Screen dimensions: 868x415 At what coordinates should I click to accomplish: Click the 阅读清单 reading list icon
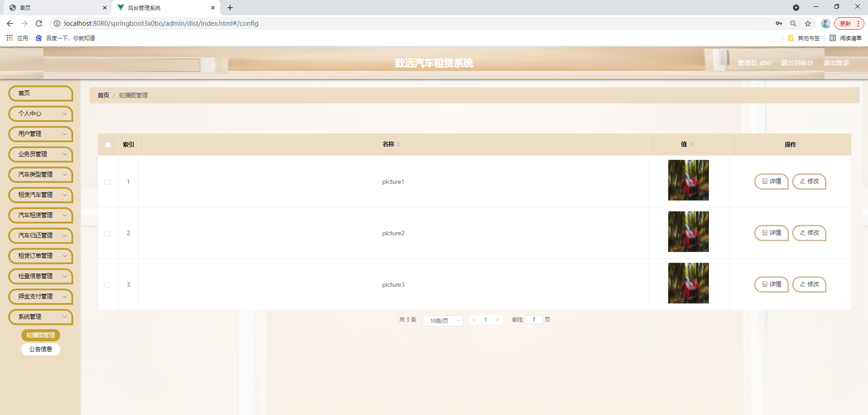(833, 38)
